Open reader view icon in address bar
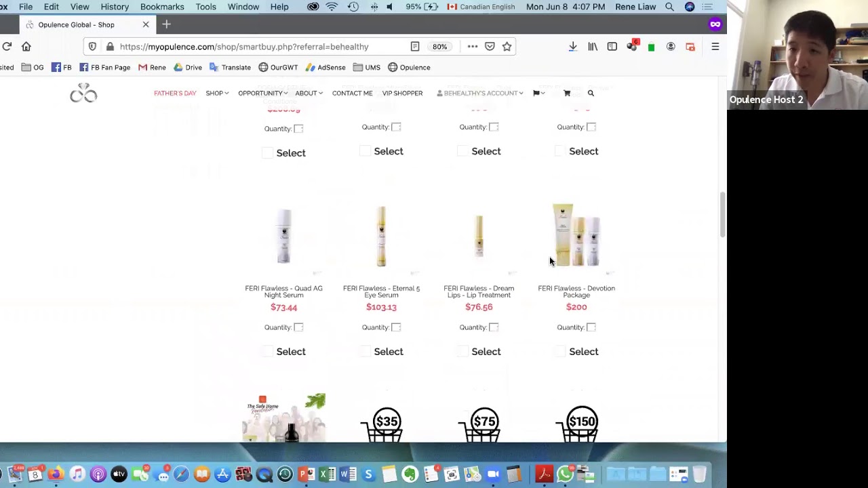This screenshot has height=488, width=868. (x=414, y=46)
